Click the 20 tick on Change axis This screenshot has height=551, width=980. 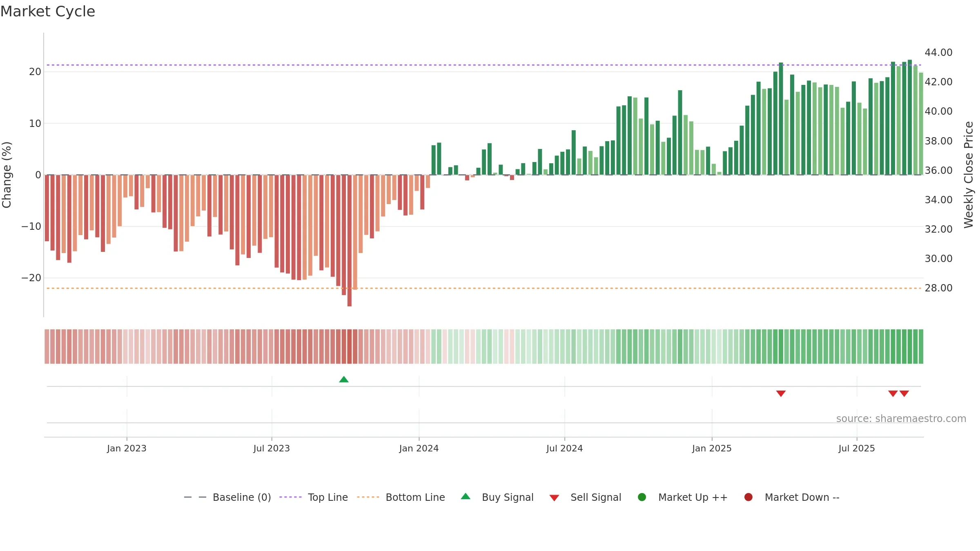point(35,72)
